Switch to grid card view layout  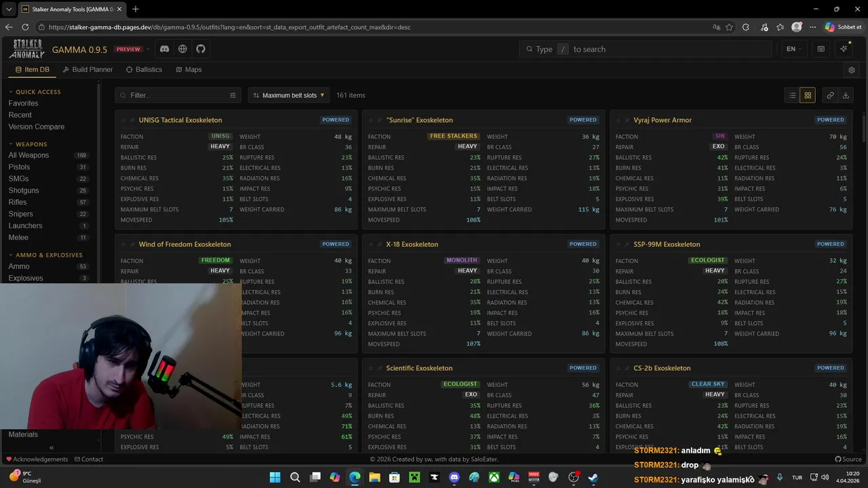point(808,96)
